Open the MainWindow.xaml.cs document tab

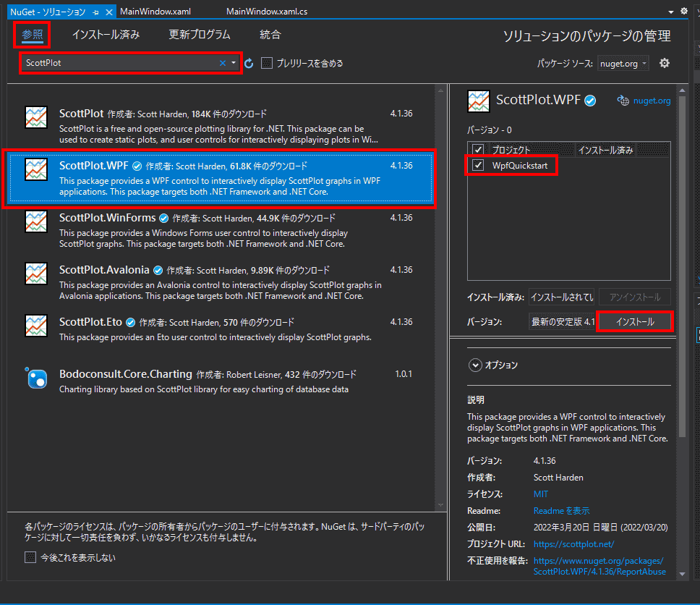(267, 12)
